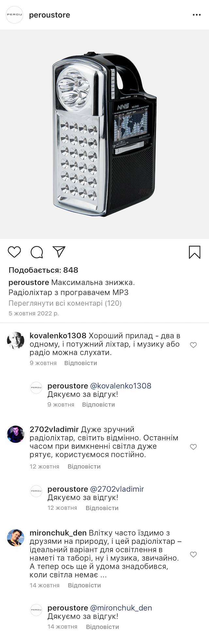The image size is (209, 644).
Task: Like mironchuk_den's comment with heart
Action: pos(193,554)
